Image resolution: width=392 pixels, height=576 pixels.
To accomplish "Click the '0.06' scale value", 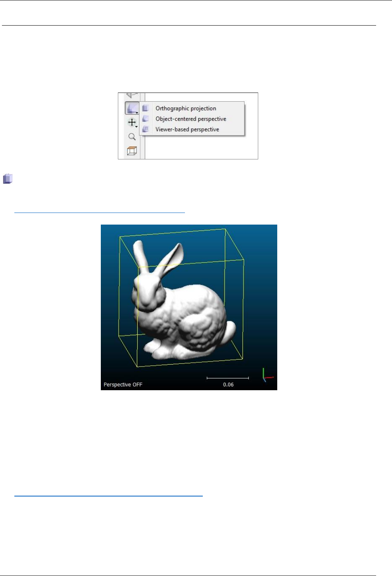I will (228, 384).
